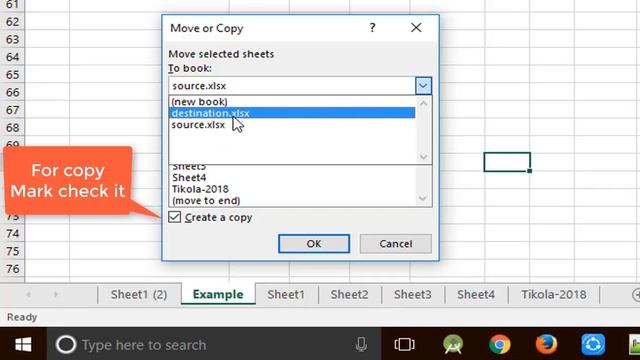Go to the Tikola-2018 sheet tab
The height and width of the screenshot is (360, 640).
point(554,295)
